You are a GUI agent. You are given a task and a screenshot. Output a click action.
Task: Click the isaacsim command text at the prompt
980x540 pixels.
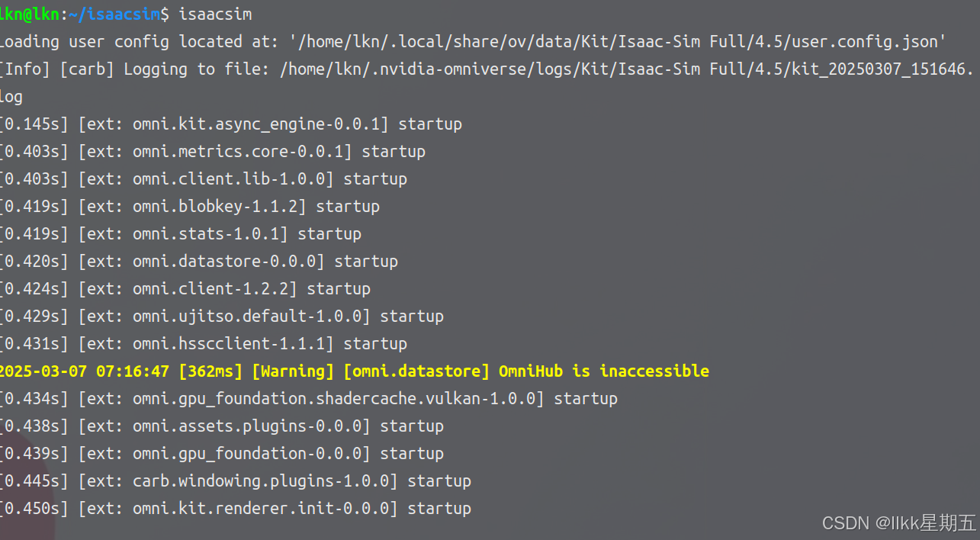[x=215, y=14]
